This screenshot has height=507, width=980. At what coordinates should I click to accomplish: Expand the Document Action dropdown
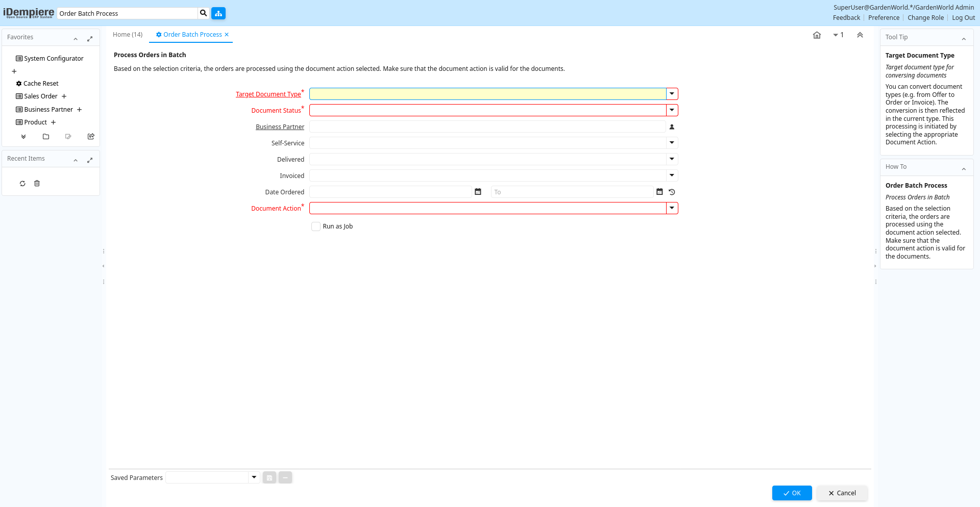tap(672, 208)
